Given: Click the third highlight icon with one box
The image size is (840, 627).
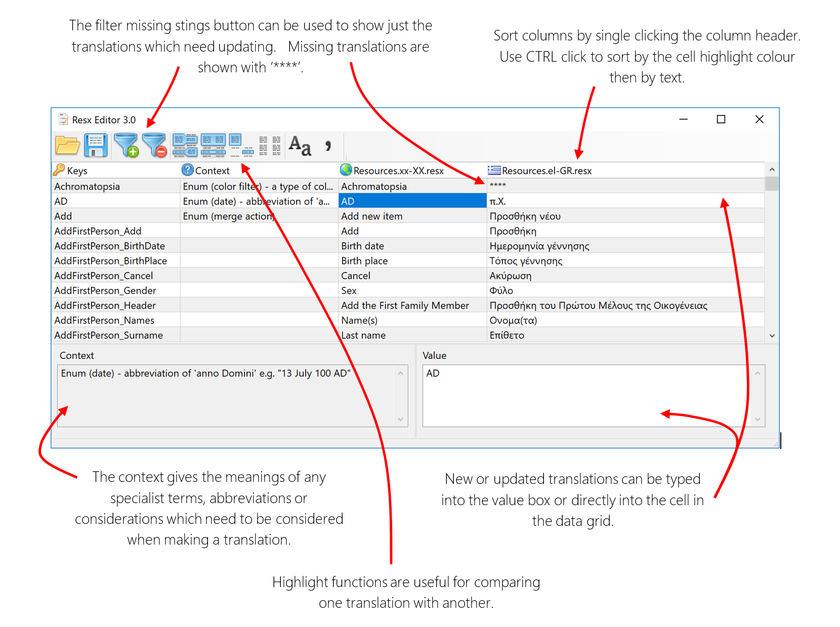Looking at the screenshot, I should point(241,146).
